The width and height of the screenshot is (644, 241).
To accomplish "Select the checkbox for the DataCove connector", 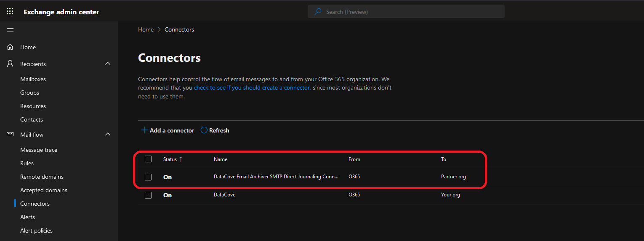I will [x=148, y=195].
